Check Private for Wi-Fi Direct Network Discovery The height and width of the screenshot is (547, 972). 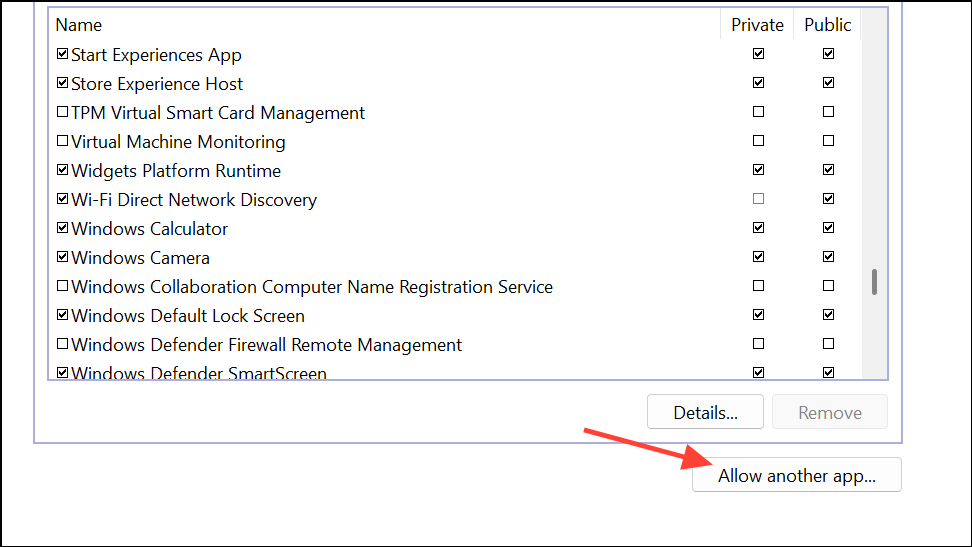758,198
